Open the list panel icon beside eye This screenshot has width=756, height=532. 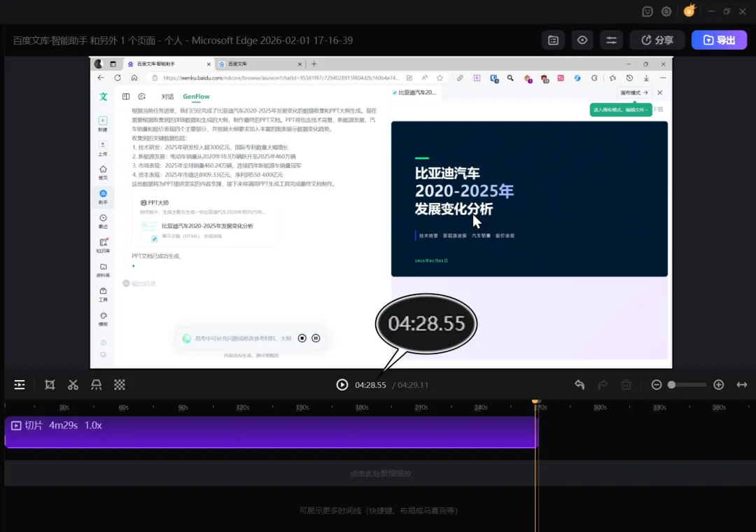tap(554, 40)
